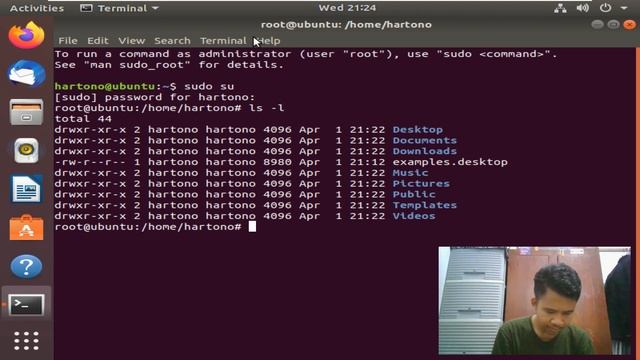Open Rhythmbox music player in dock
640x360 pixels.
(27, 151)
